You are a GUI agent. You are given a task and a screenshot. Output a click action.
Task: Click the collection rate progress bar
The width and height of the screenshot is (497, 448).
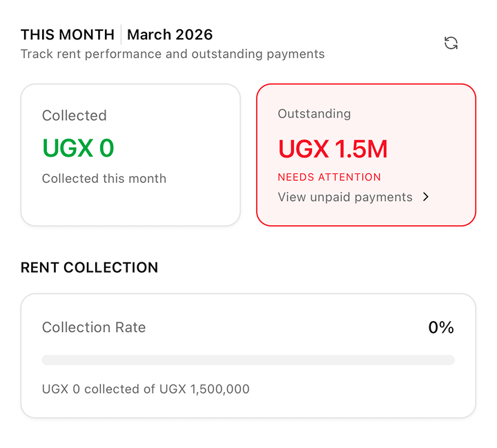(248, 360)
